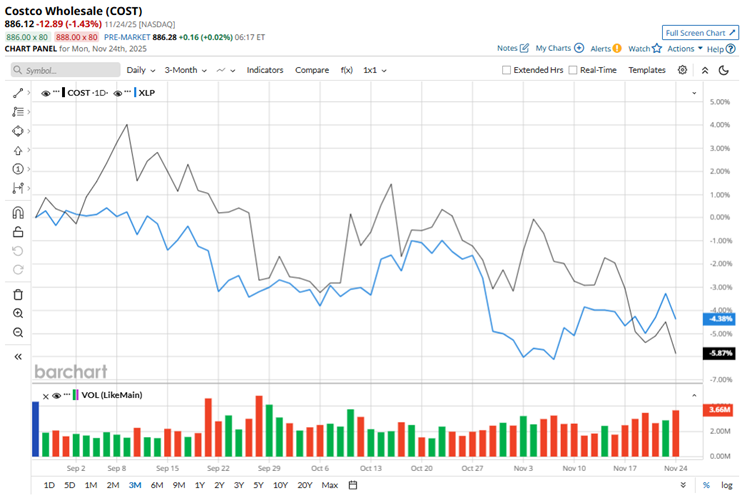Open the Actions dropdown menu

(x=684, y=48)
